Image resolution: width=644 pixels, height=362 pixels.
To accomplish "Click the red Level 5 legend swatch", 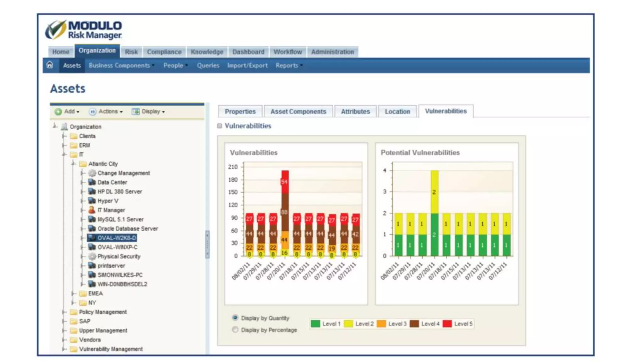I will tap(447, 324).
